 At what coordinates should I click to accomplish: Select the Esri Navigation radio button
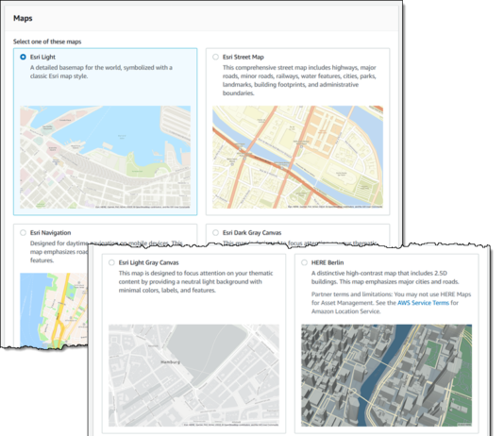click(23, 232)
